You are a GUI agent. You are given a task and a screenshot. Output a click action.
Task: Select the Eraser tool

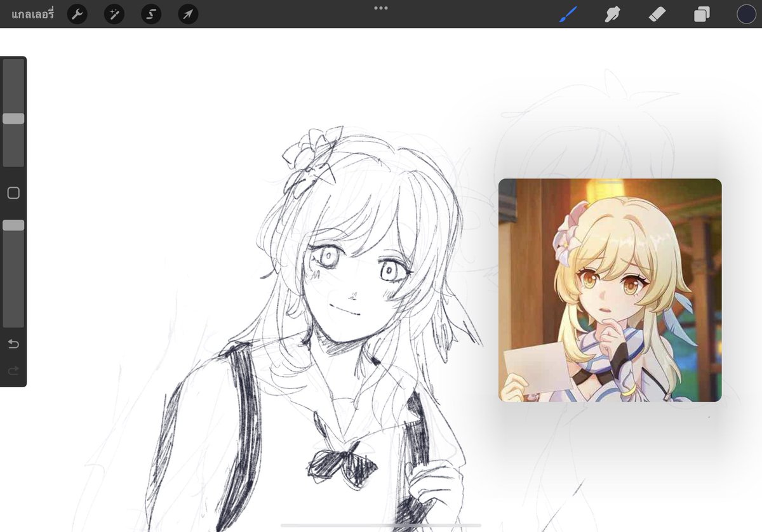coord(657,14)
